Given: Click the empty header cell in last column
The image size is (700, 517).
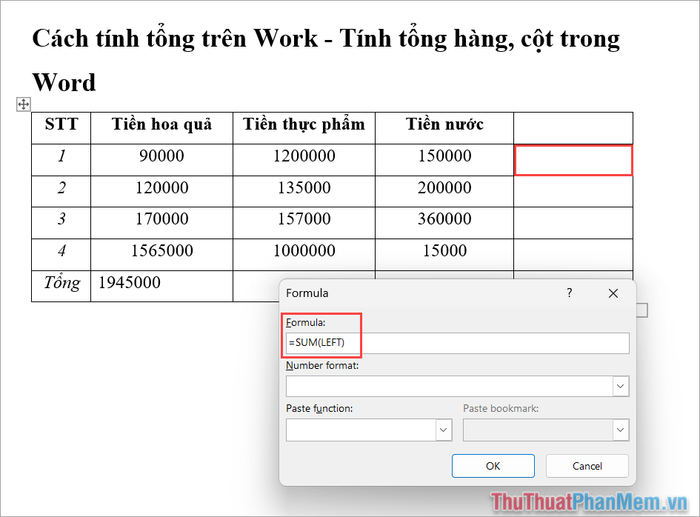Looking at the screenshot, I should [573, 128].
